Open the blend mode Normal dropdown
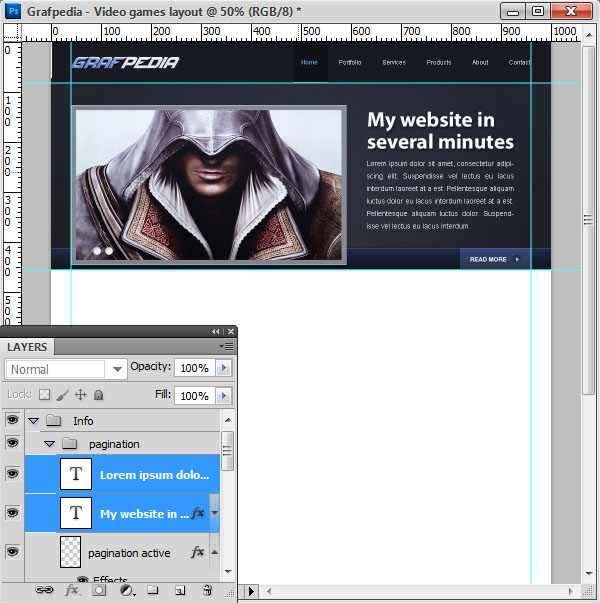 [x=66, y=369]
